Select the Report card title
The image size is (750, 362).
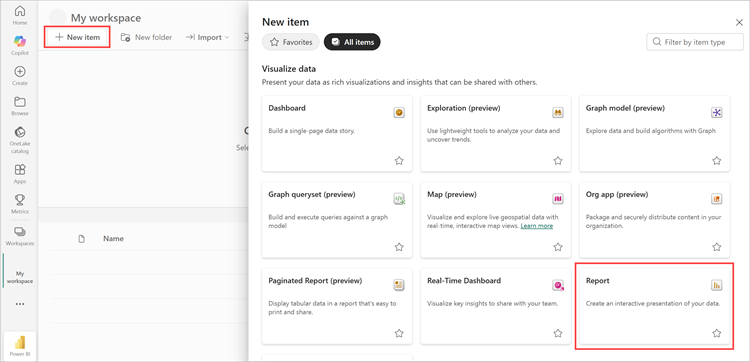pos(597,281)
